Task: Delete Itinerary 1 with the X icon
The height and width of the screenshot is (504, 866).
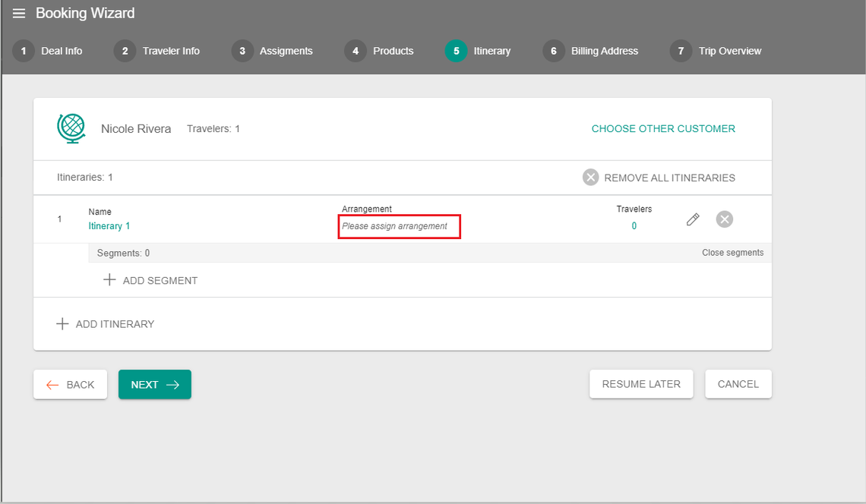Action: coord(724,219)
